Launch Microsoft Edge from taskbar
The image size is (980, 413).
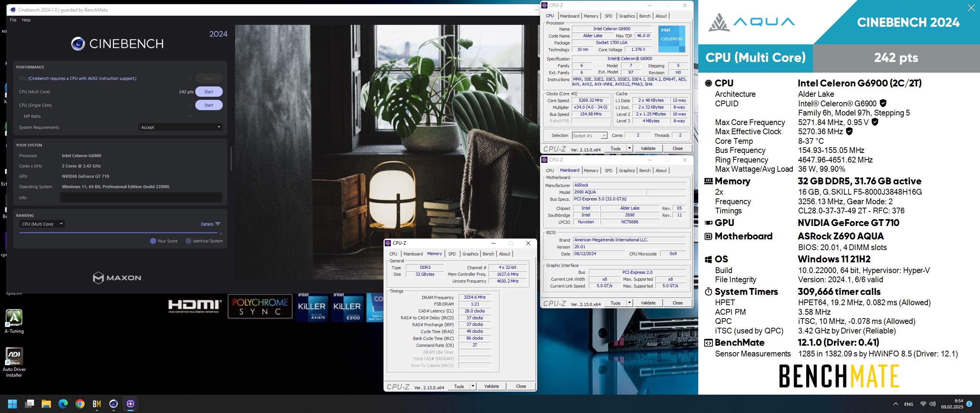click(63, 404)
